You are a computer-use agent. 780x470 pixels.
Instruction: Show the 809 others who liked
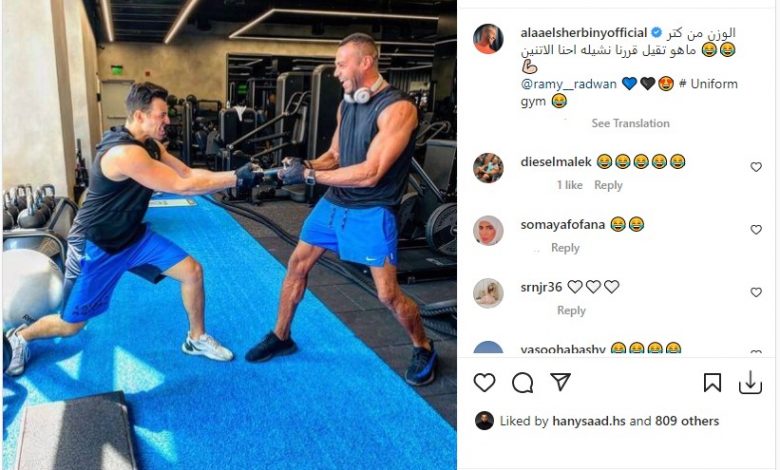point(687,421)
